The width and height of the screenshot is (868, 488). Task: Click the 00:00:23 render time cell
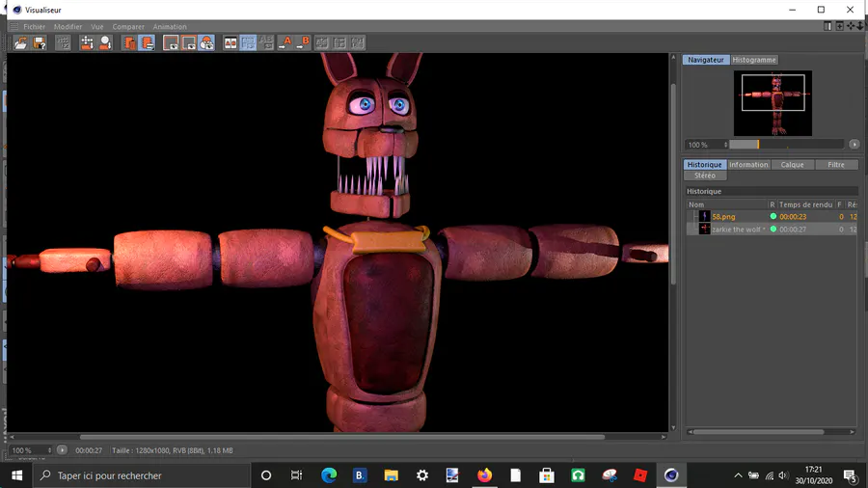[x=793, y=217]
